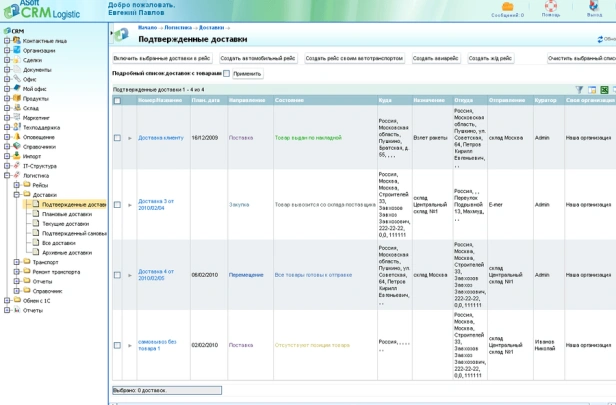The width and height of the screenshot is (616, 405).
Task: Click the Выход logout icon
Action: tap(595, 7)
